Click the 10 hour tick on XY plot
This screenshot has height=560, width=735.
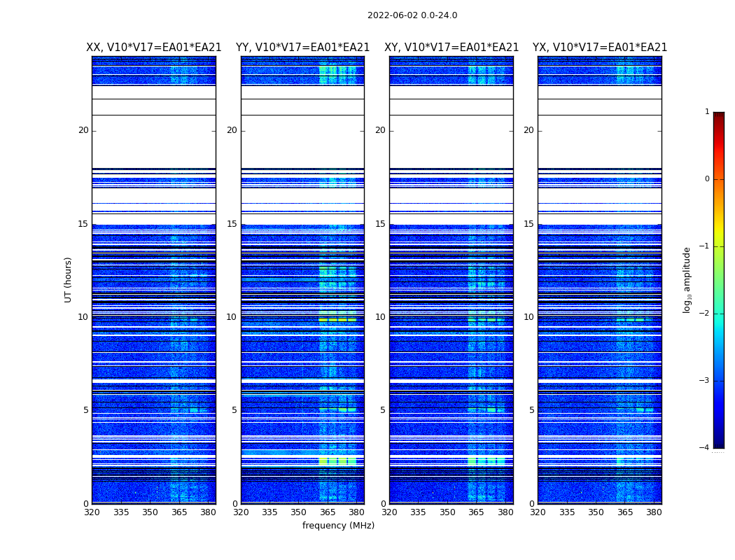380,317
